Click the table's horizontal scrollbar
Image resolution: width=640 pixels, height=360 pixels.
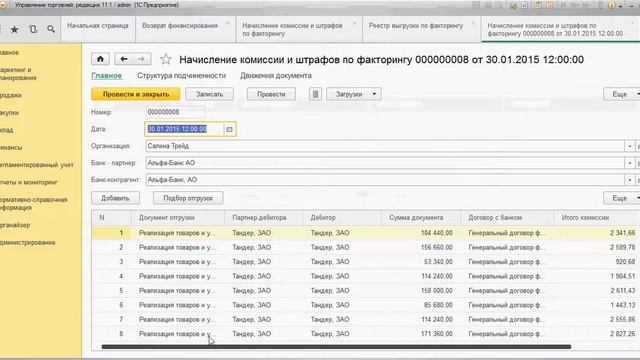[336, 347]
